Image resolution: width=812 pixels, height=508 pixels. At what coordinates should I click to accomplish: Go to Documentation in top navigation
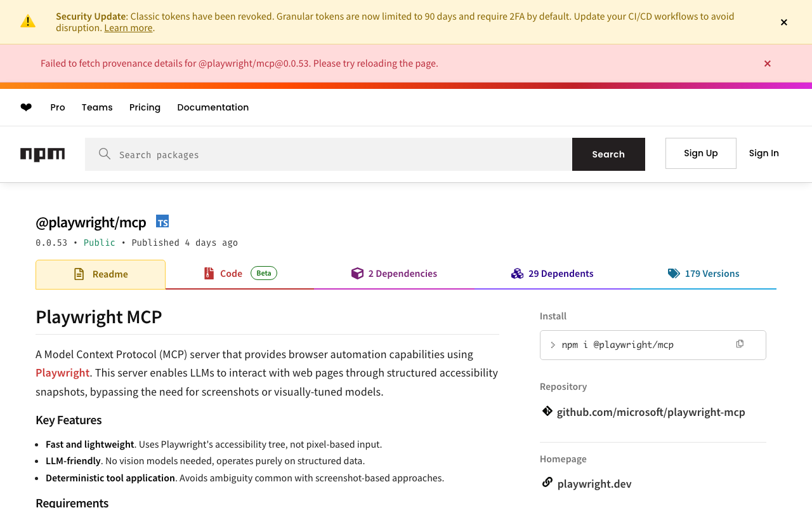coord(213,107)
